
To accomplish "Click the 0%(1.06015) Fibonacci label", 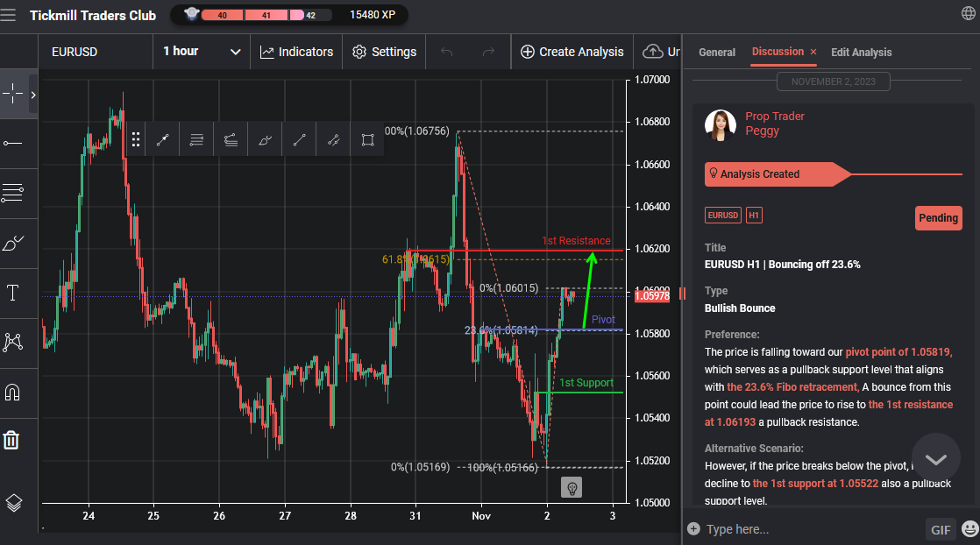I will 508,288.
